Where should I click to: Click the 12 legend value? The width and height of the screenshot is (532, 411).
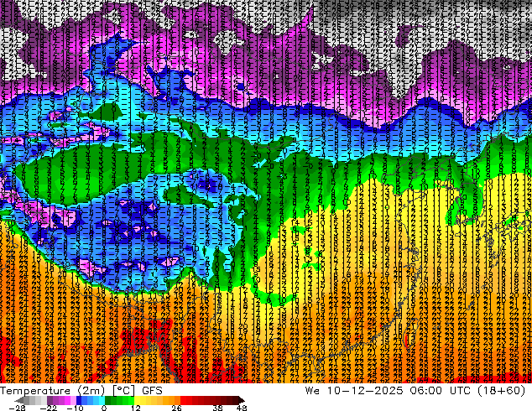point(136,408)
